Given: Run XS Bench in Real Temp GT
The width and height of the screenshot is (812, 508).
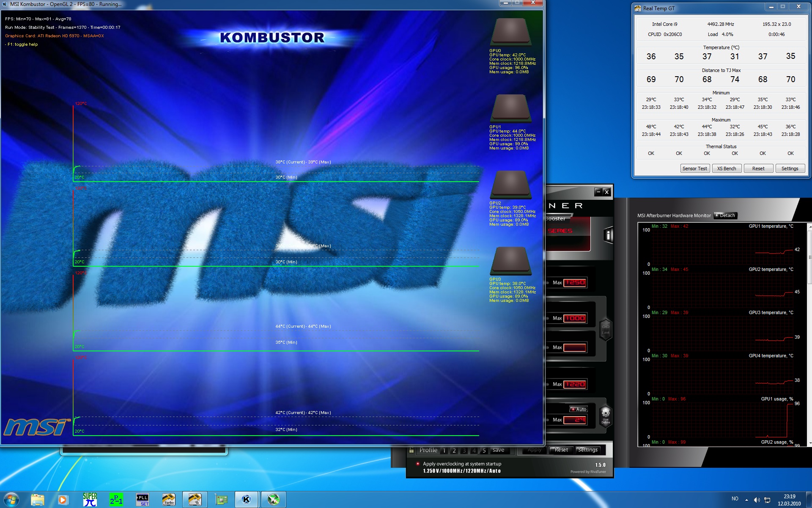Looking at the screenshot, I should [727, 168].
